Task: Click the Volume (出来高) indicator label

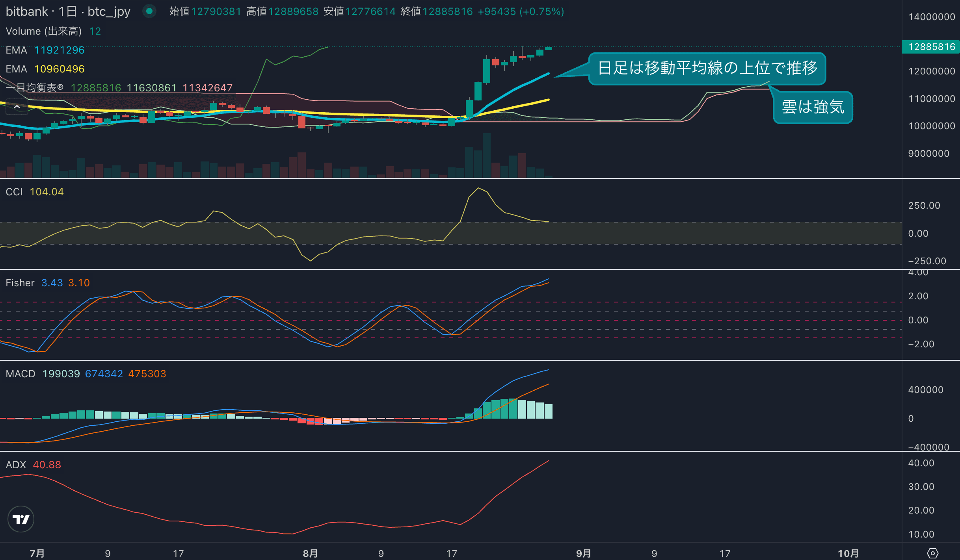Action: pos(43,31)
